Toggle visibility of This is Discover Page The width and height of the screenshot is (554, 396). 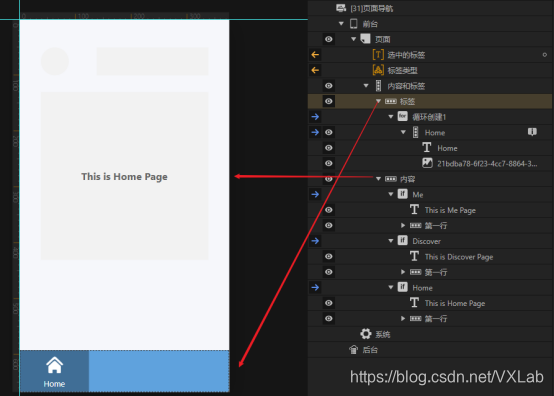329,256
